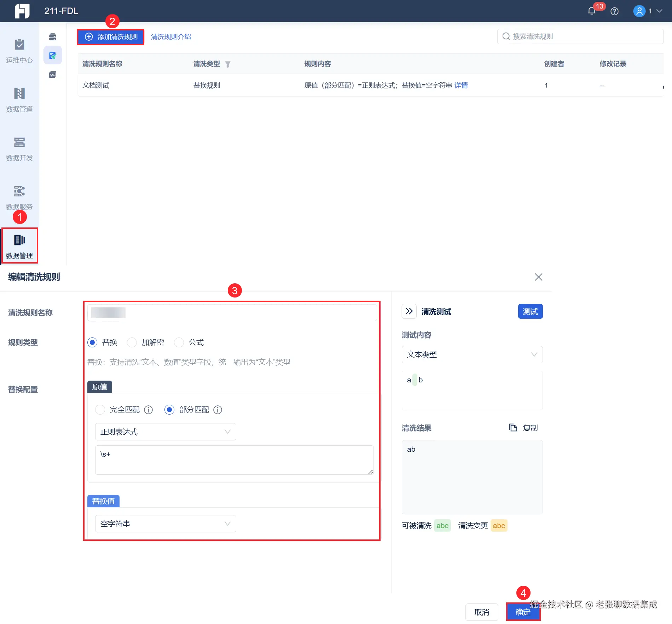This screenshot has height=624, width=672.
Task: Open the 空字符串 replacement value dropdown
Action: click(166, 524)
